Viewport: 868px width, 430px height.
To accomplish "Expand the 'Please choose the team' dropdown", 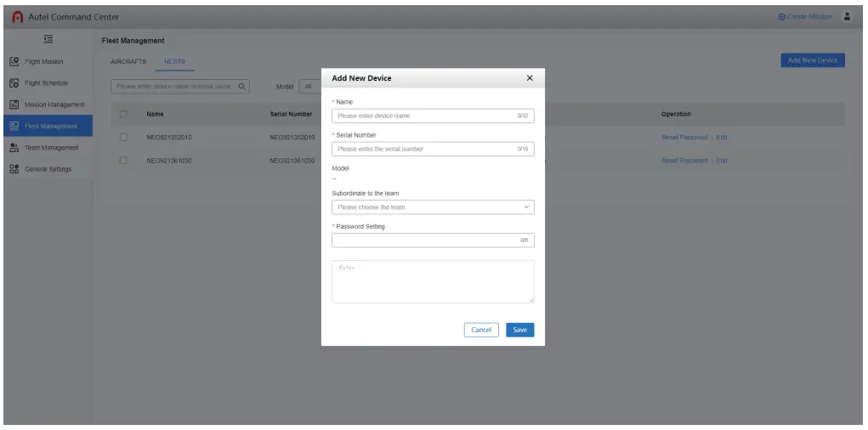I will [x=433, y=207].
